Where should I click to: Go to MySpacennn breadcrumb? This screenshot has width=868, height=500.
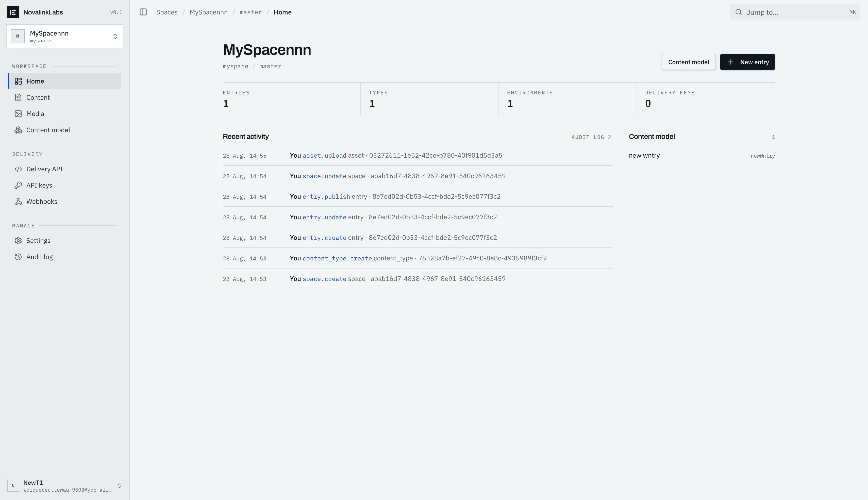tap(208, 12)
